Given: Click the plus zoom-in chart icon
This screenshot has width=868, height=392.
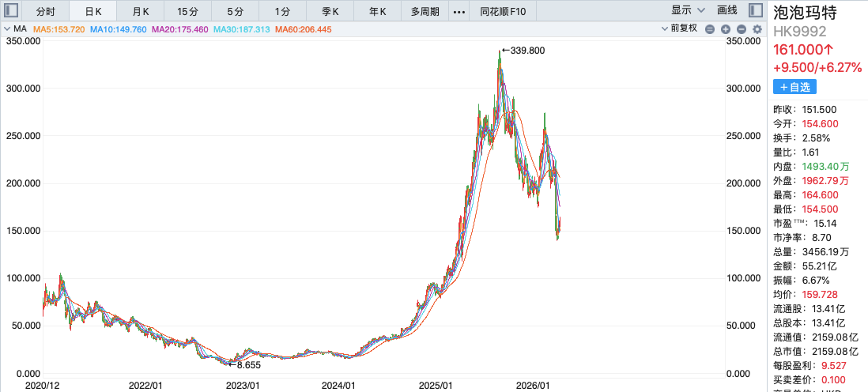Looking at the screenshot, I should click(726, 29).
